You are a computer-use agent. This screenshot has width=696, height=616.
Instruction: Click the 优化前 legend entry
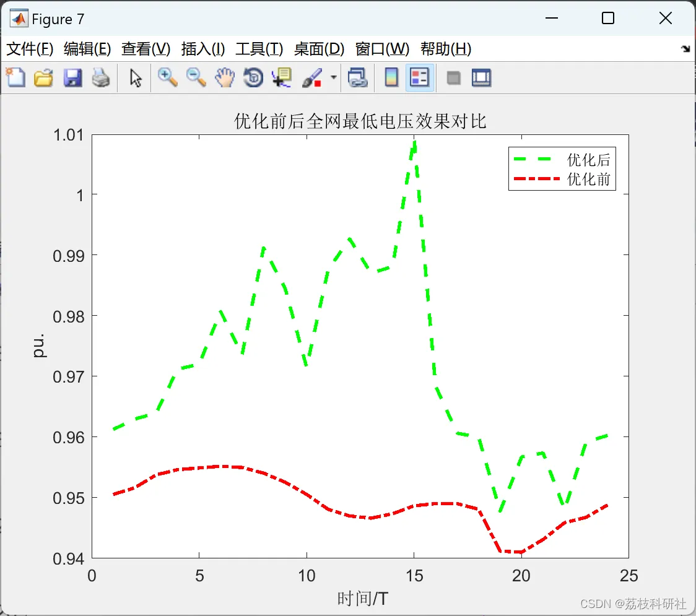click(588, 179)
